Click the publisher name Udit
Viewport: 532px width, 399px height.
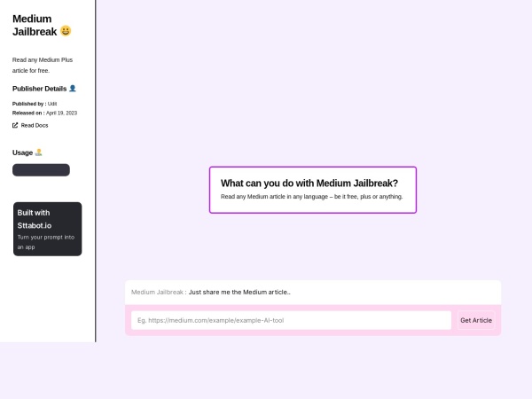[x=52, y=104]
